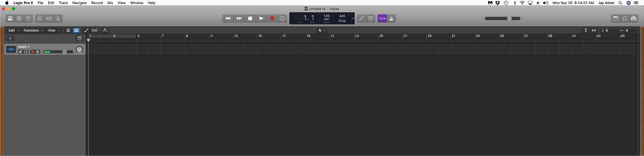Click the Audio 1 track waveform icon

[11, 50]
